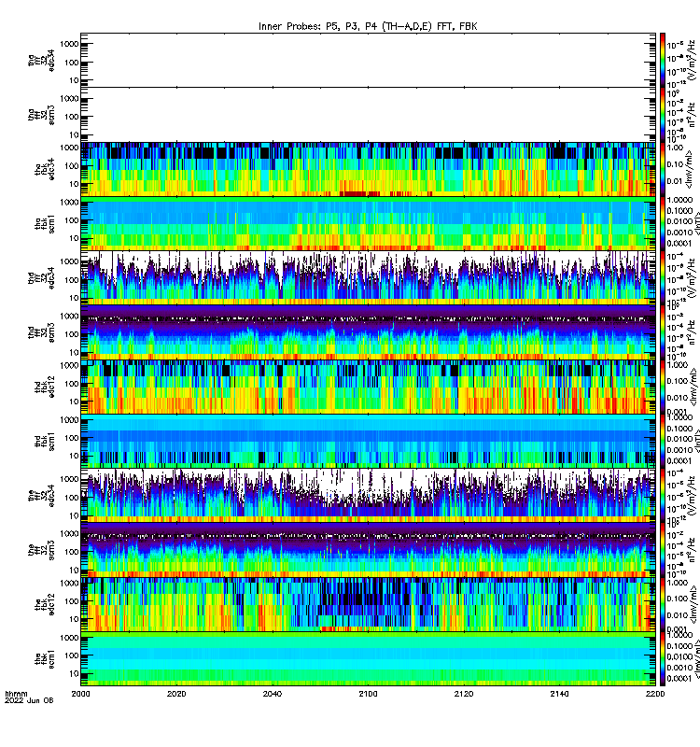Select the 'tha fbk scm1' panel label

point(45,223)
